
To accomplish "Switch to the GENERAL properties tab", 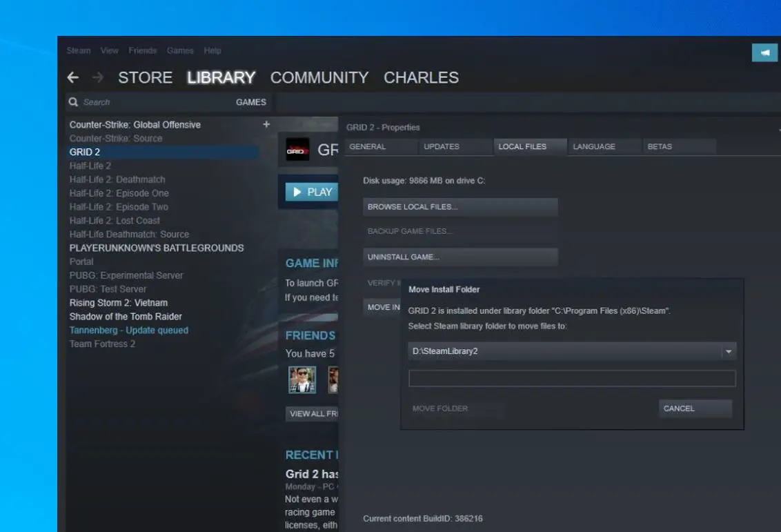I will pyautogui.click(x=381, y=146).
